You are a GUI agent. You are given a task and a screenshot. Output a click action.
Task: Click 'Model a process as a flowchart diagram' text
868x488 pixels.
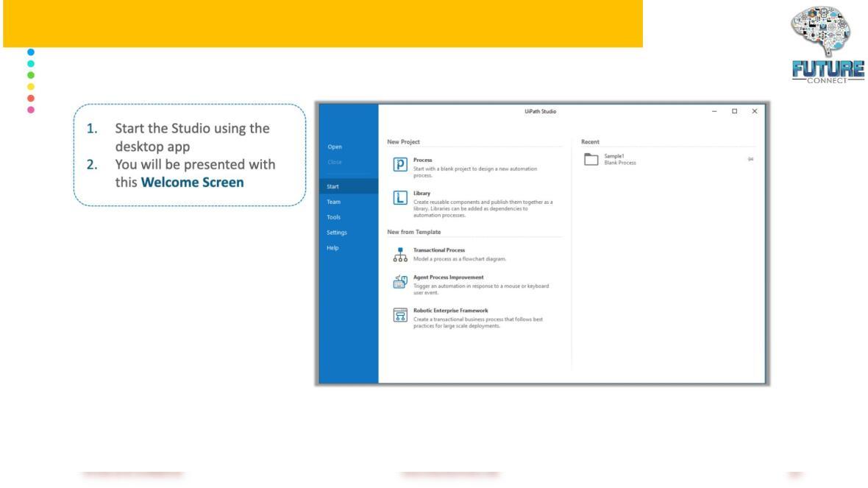point(460,259)
